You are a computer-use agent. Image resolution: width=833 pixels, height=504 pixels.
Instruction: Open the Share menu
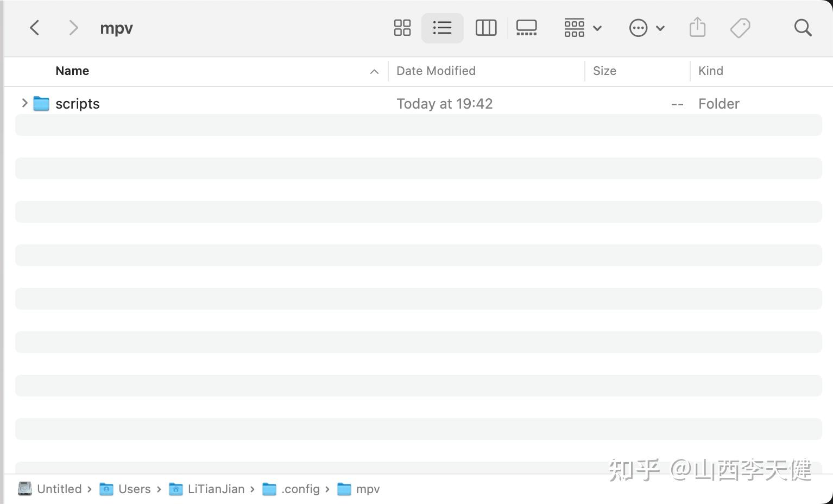pos(697,28)
